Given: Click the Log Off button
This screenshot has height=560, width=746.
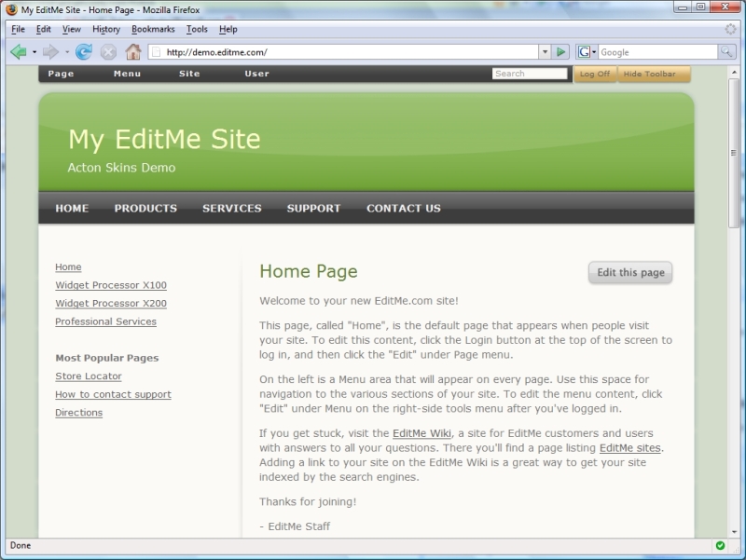Looking at the screenshot, I should pos(595,75).
